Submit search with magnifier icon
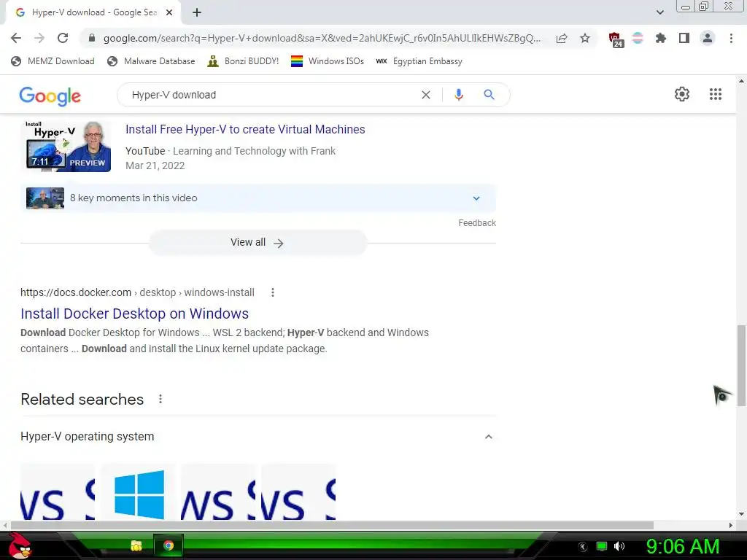The height and width of the screenshot is (560, 747). coord(489,95)
